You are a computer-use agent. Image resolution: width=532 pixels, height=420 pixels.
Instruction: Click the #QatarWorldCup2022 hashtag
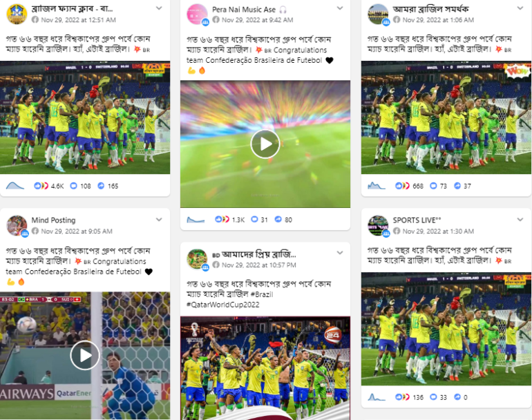223,305
